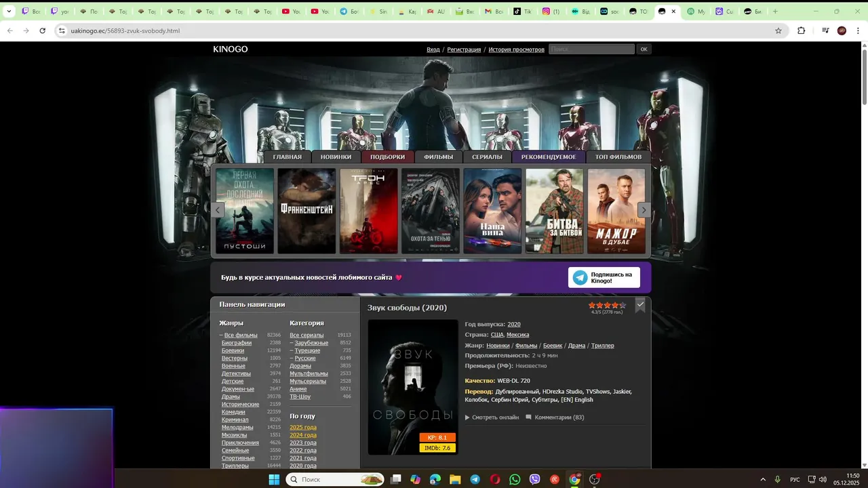
Task: Select Боевики genre in the sidebar
Action: pyautogui.click(x=233, y=350)
